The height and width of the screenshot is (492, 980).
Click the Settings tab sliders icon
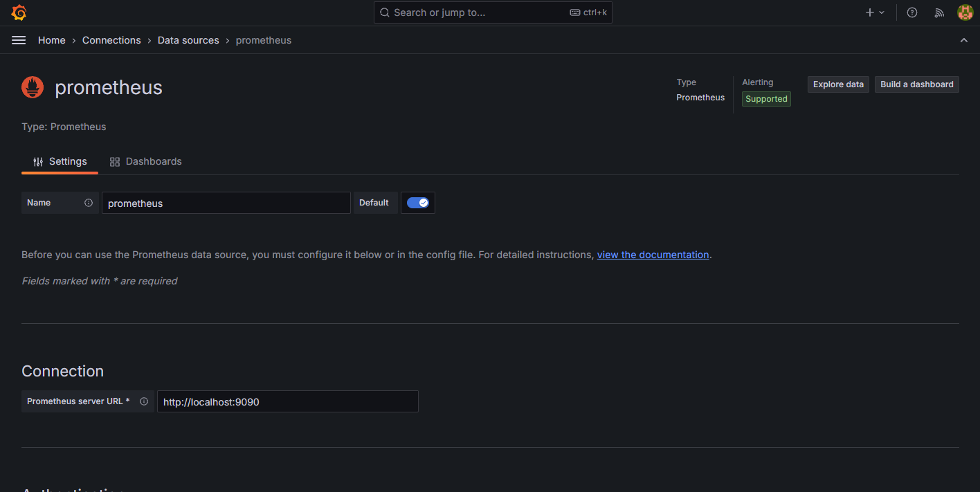point(38,162)
